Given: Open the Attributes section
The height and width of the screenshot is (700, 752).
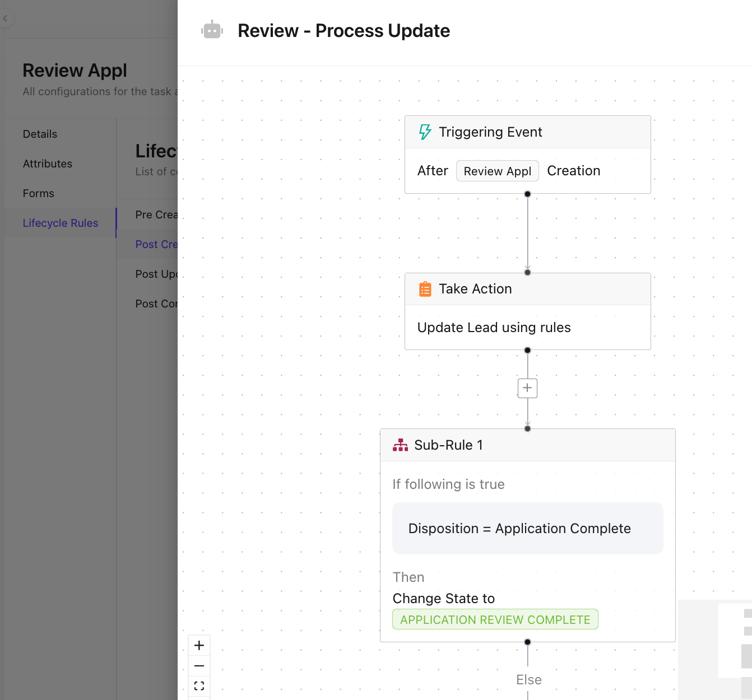Looking at the screenshot, I should click(x=48, y=164).
